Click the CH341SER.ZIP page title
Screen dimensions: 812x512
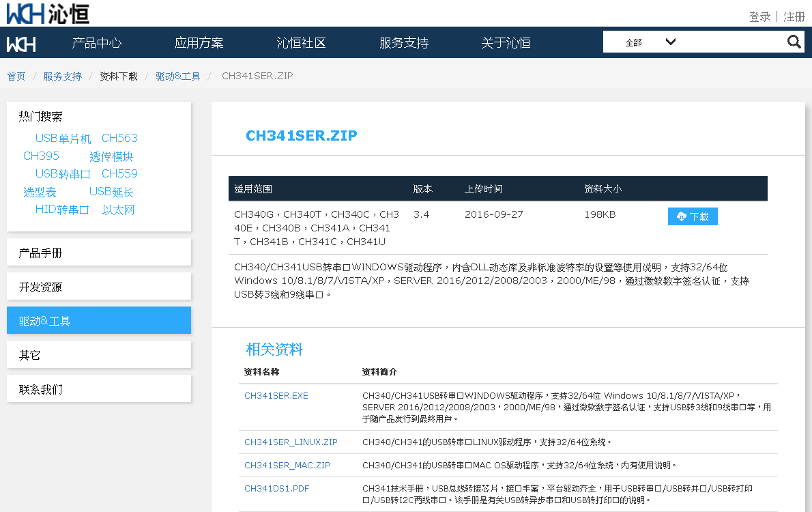(x=302, y=136)
